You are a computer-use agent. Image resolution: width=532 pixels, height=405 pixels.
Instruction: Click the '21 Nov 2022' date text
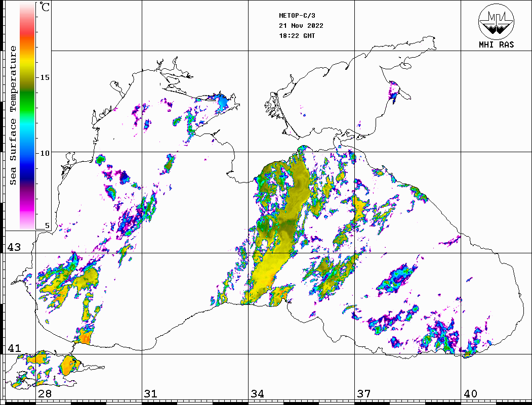tap(301, 26)
